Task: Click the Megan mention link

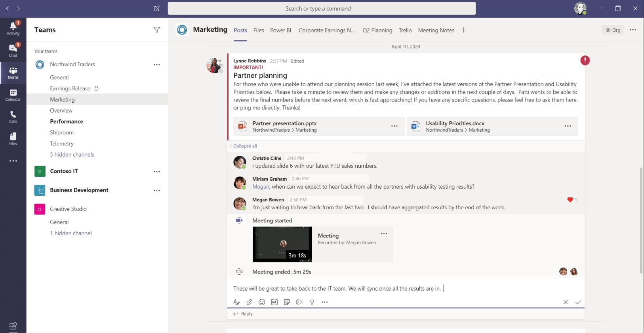Action: coord(261,187)
